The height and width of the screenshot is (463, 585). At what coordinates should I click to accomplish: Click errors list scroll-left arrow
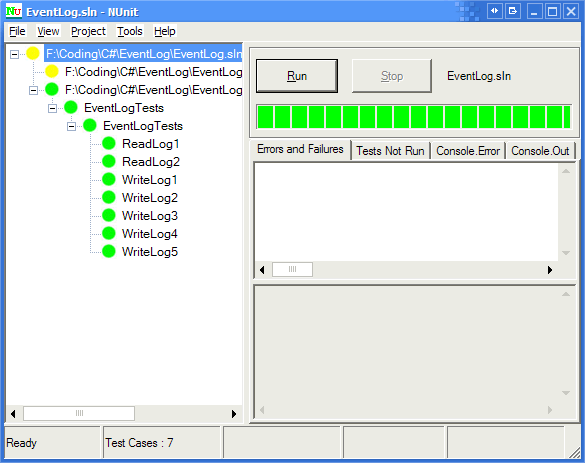click(x=262, y=270)
